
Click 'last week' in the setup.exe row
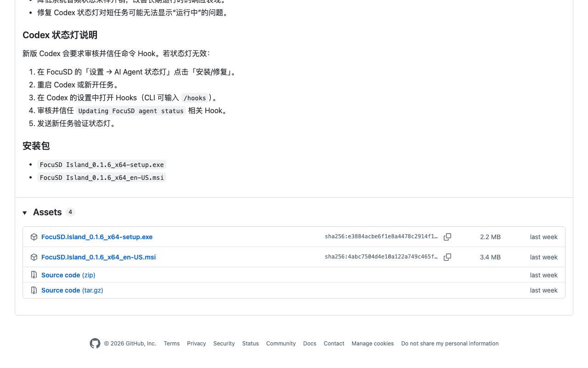(544, 237)
